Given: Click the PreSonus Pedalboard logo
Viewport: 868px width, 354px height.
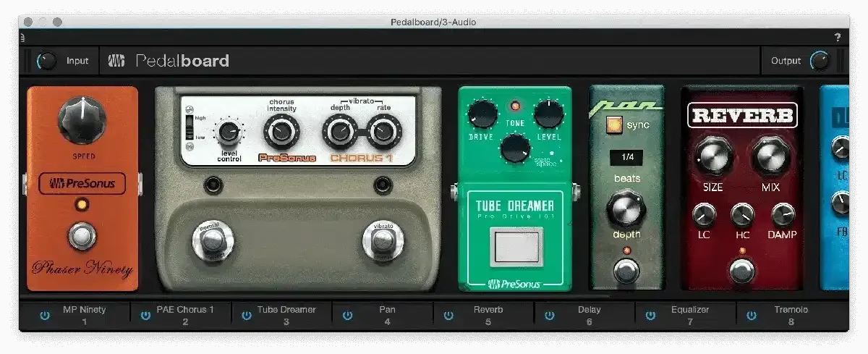Looking at the screenshot, I should [x=169, y=62].
